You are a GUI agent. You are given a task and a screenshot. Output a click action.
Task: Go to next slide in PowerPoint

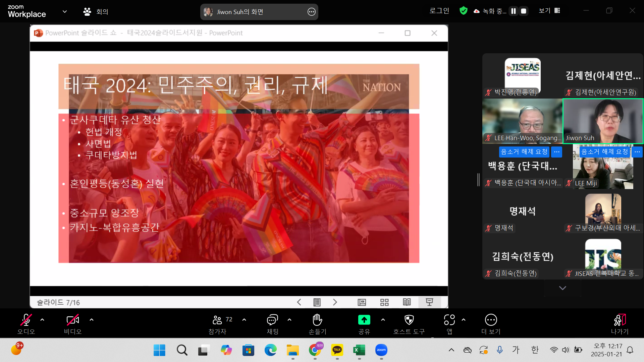click(335, 302)
